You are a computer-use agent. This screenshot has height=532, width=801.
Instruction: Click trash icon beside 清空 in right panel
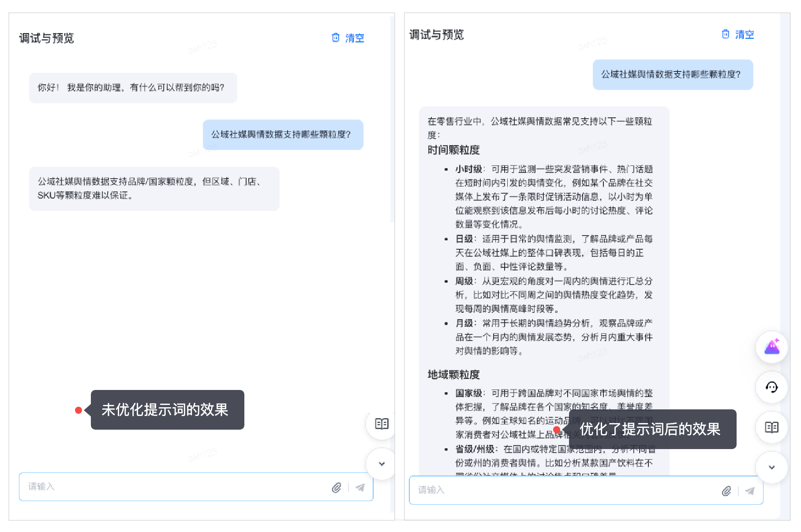pos(726,34)
